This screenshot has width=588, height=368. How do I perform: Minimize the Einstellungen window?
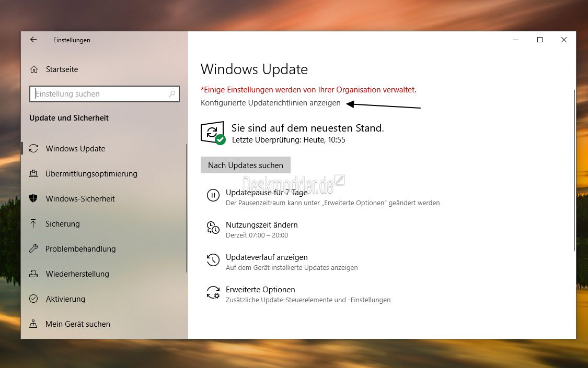[516, 40]
